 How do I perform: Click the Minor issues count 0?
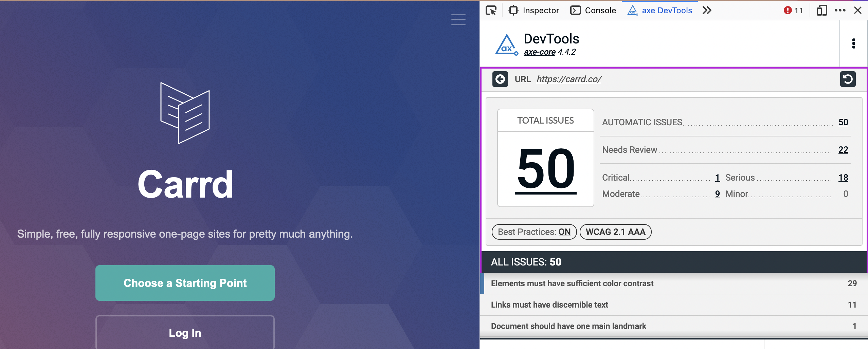pos(846,194)
